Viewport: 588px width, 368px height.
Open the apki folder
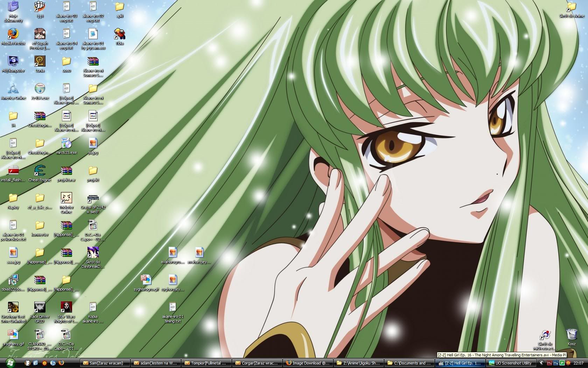pyautogui.click(x=119, y=9)
